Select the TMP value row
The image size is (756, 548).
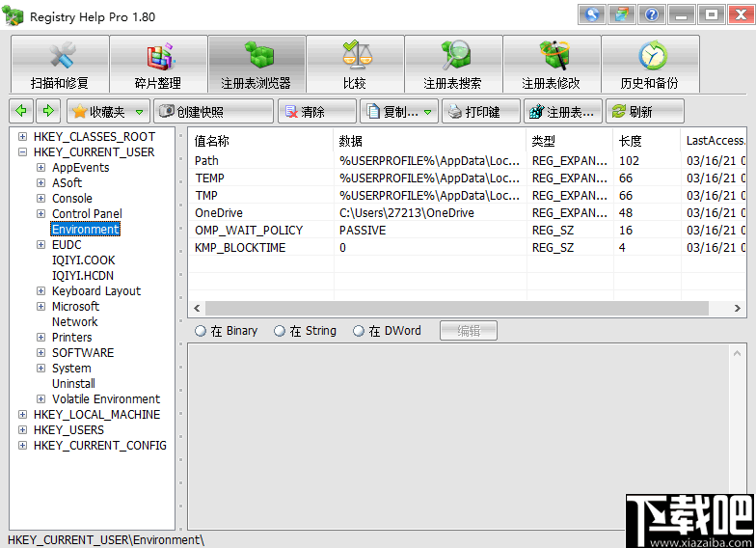[x=467, y=195]
